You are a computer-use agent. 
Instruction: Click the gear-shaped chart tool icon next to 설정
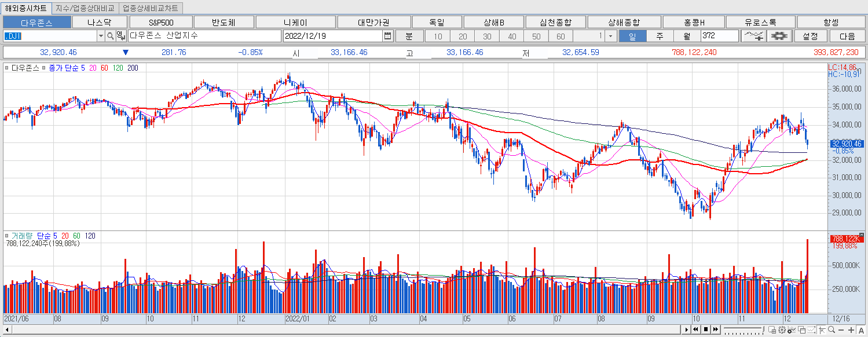point(779,36)
